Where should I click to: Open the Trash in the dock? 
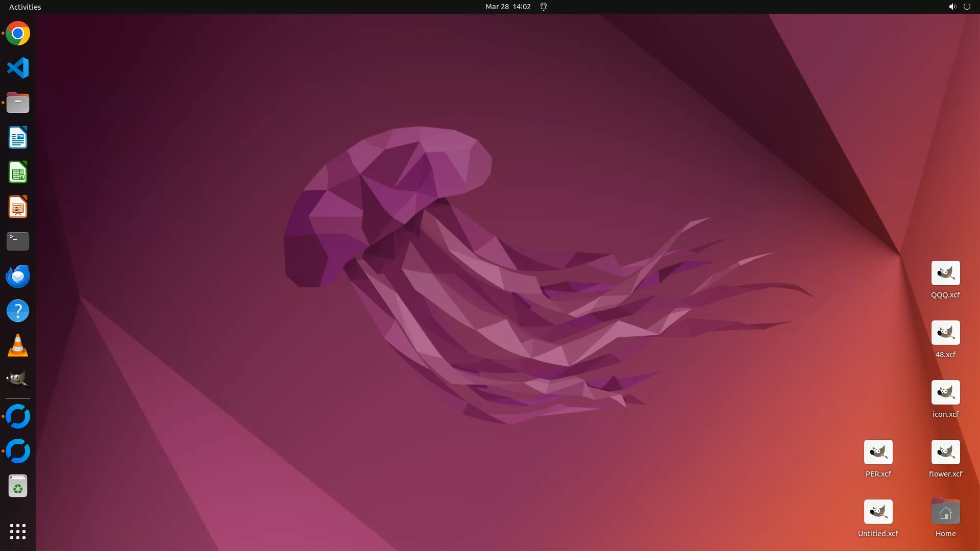tap(18, 486)
